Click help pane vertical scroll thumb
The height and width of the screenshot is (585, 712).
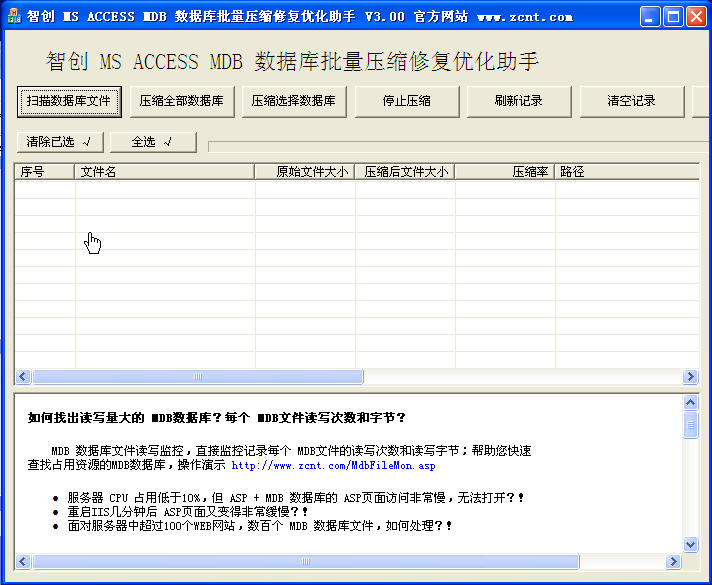(690, 425)
